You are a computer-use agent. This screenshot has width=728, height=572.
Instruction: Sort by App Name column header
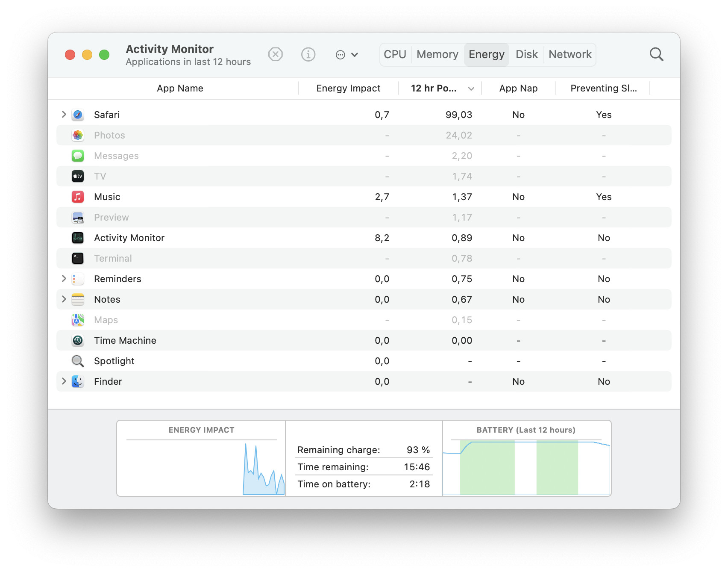(x=180, y=88)
